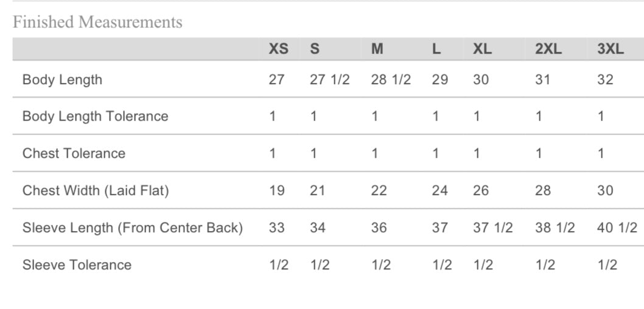Click the Finished Measurements heading
The image size is (644, 309).
pyautogui.click(x=97, y=23)
